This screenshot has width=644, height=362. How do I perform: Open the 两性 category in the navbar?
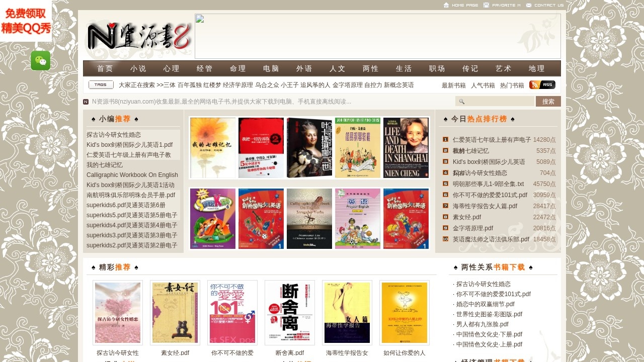tap(370, 68)
